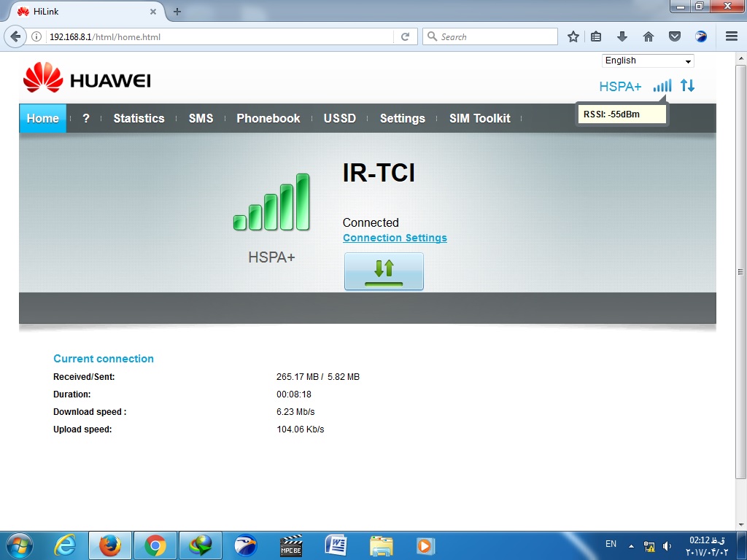The image size is (747, 560).
Task: Click the browser back arrow button
Action: click(15, 36)
